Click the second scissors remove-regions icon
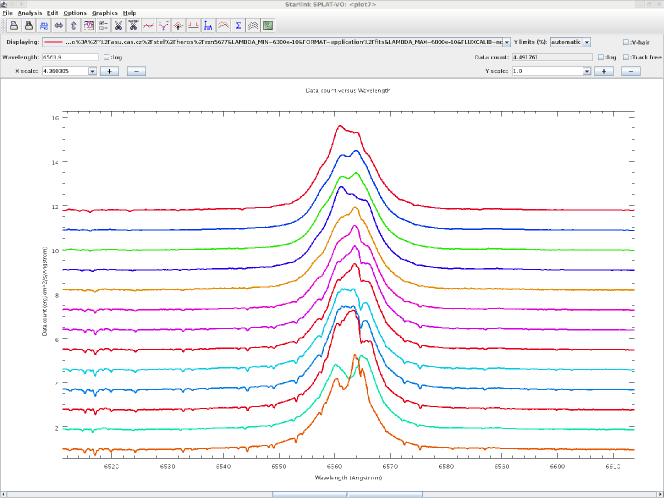664x498 pixels. coord(133,26)
